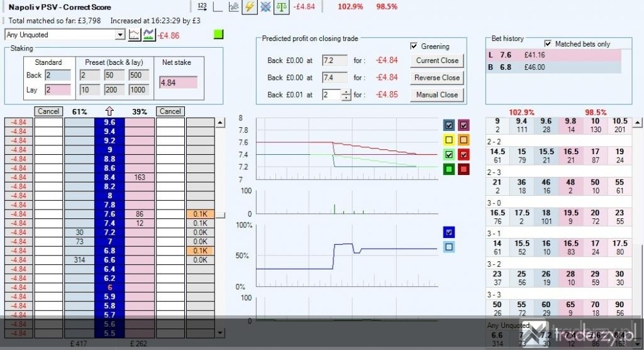Click the second close price field 7.4

coord(335,77)
